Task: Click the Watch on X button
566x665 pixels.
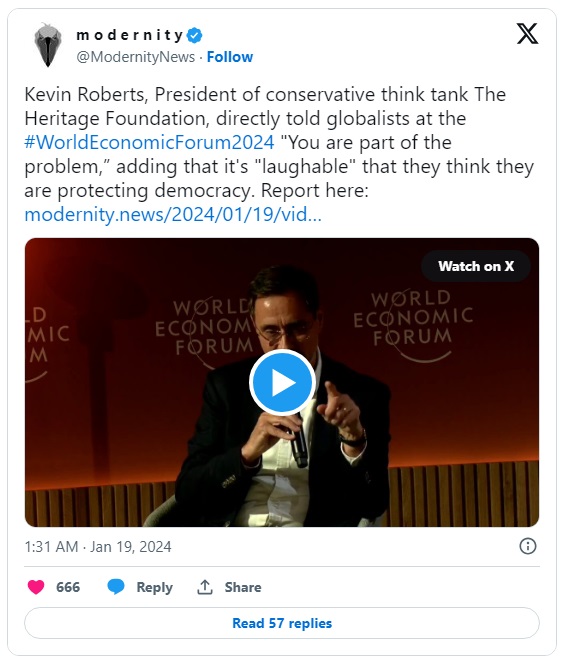Action: (x=476, y=266)
